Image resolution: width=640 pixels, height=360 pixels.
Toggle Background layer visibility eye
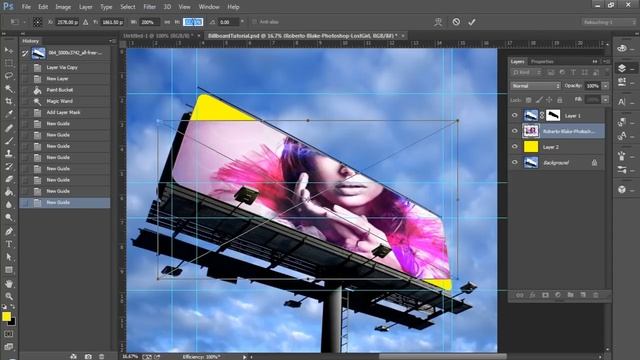pos(515,162)
